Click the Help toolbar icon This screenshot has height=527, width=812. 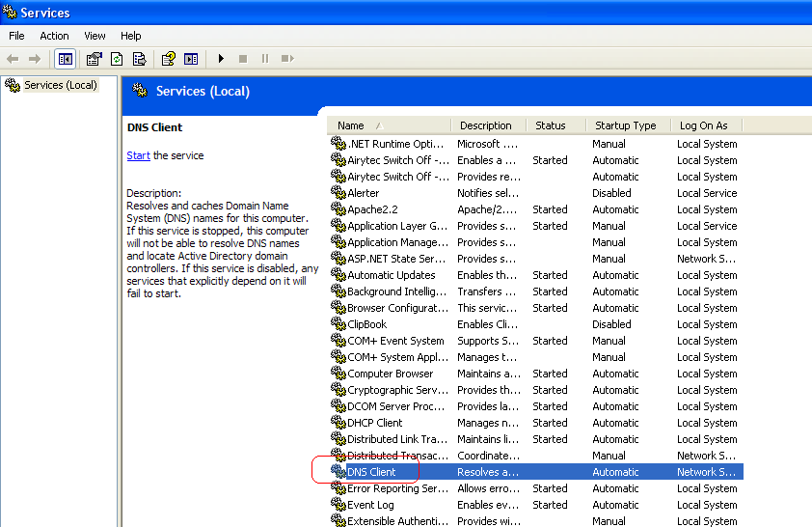point(169,59)
